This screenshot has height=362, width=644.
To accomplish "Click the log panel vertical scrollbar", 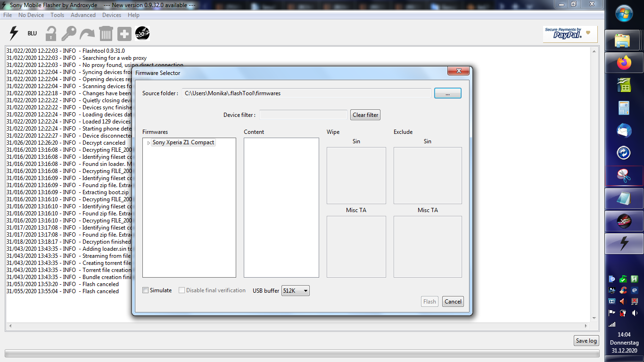I will [594, 184].
